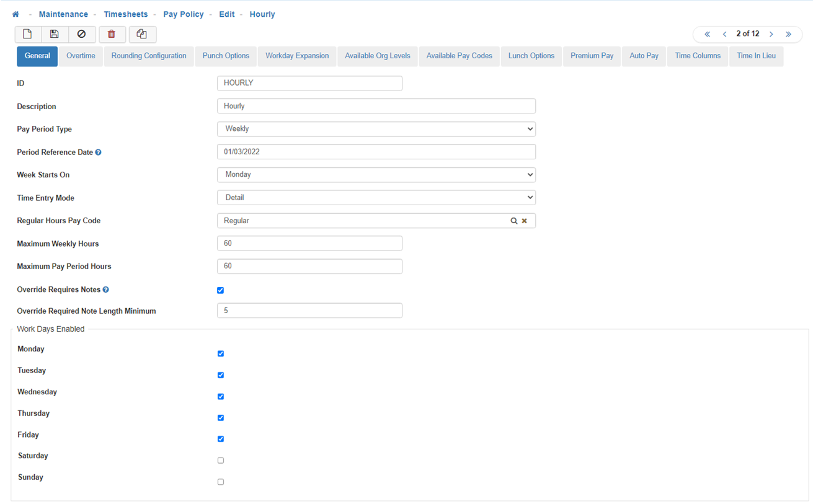The image size is (813, 504).
Task: Navigate to Timesheets breadcrumb link
Action: [125, 14]
